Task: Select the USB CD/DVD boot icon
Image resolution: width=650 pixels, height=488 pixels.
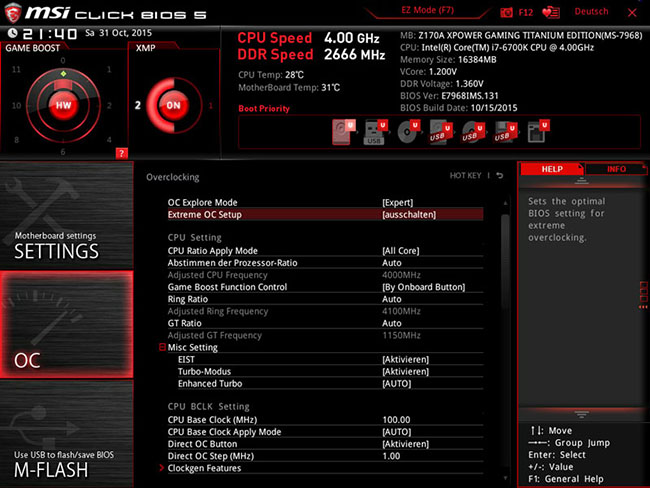Action: point(473,132)
